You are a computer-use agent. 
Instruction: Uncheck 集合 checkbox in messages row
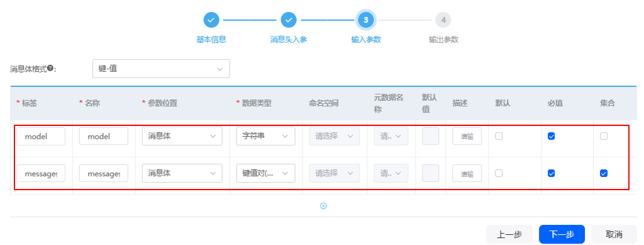[x=603, y=173]
